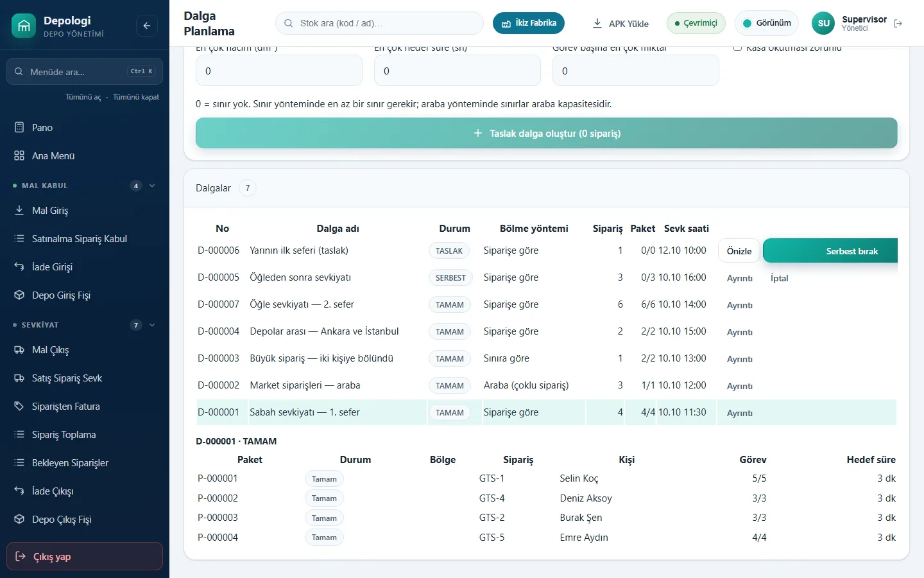Click the Mal Giriş download icon
The image size is (924, 578).
coord(19,210)
